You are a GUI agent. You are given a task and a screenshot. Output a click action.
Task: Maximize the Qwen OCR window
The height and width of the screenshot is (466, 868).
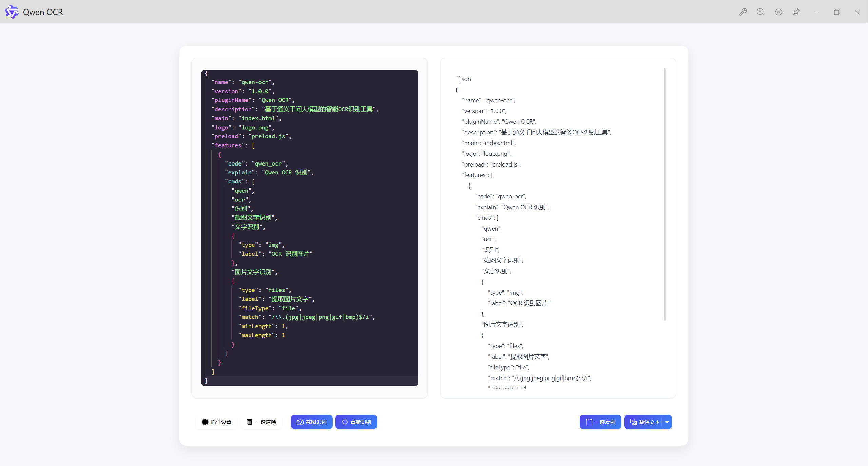pyautogui.click(x=837, y=12)
